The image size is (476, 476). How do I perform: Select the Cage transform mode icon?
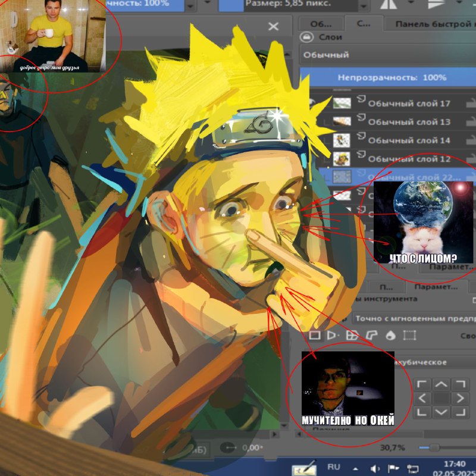(x=371, y=335)
